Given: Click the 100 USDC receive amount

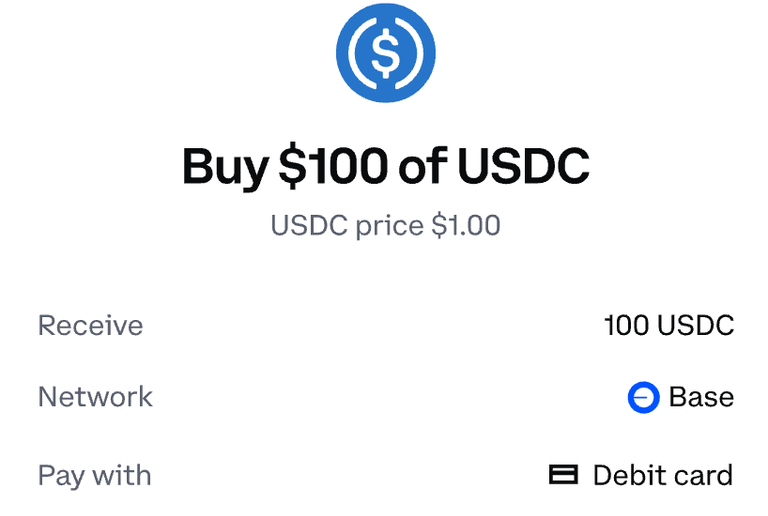Looking at the screenshot, I should coord(669,325).
